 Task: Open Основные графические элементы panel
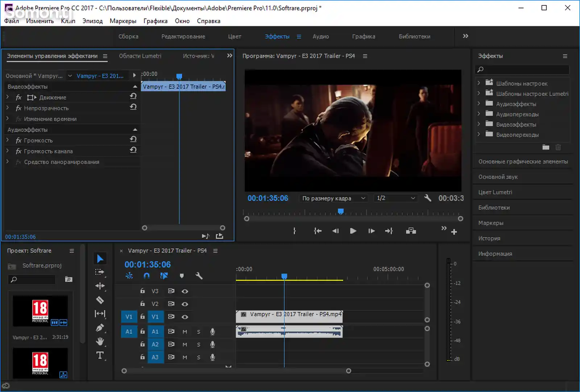(523, 162)
